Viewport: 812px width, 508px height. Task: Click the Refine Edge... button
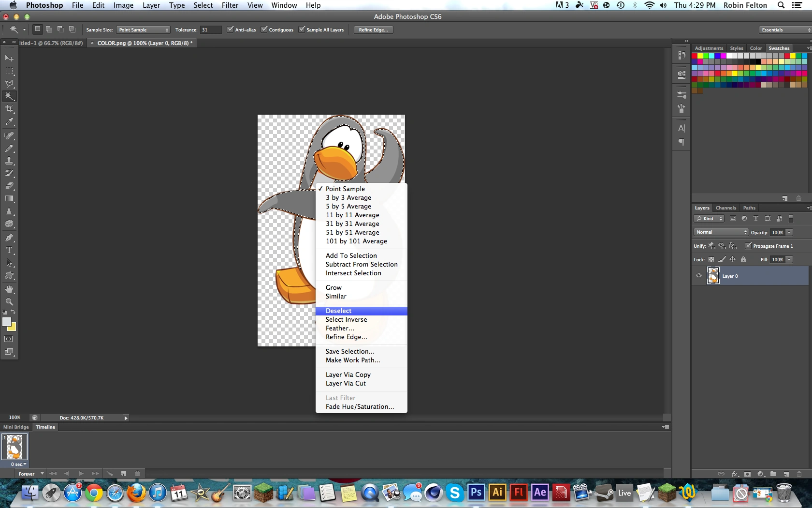(x=373, y=30)
